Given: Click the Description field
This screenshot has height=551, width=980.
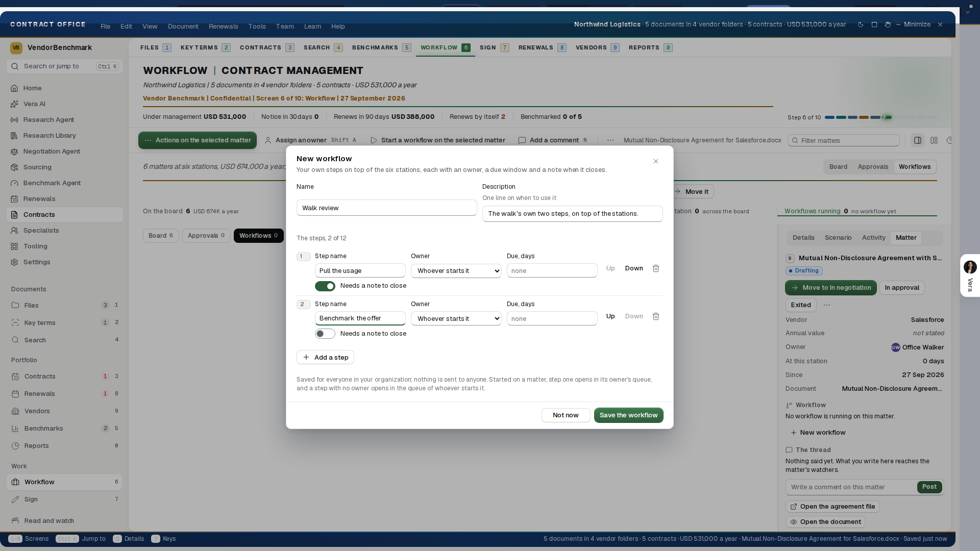Looking at the screenshot, I should click(572, 214).
